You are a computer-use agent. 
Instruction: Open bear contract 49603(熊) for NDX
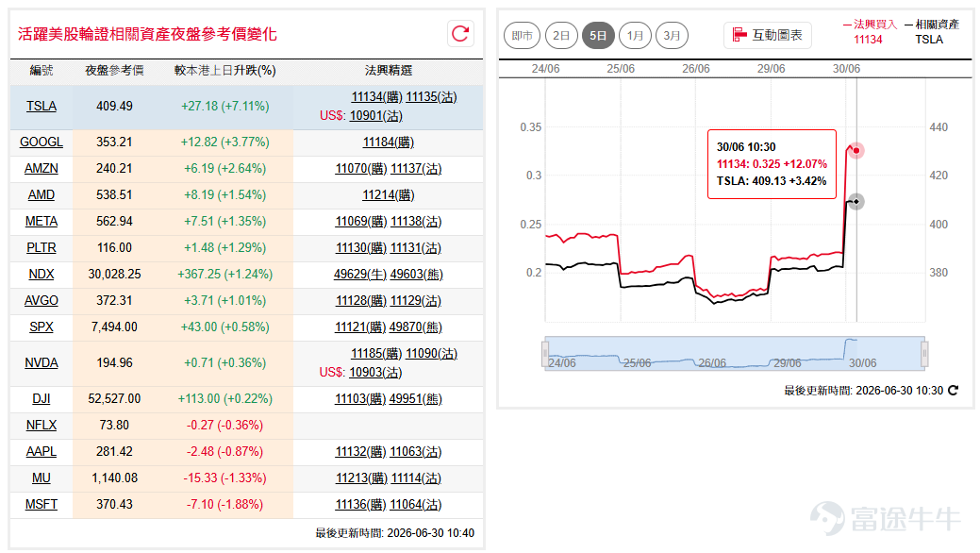416,274
